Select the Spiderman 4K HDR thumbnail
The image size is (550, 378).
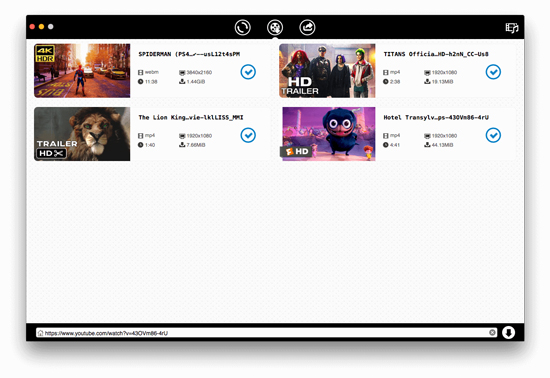[82, 70]
